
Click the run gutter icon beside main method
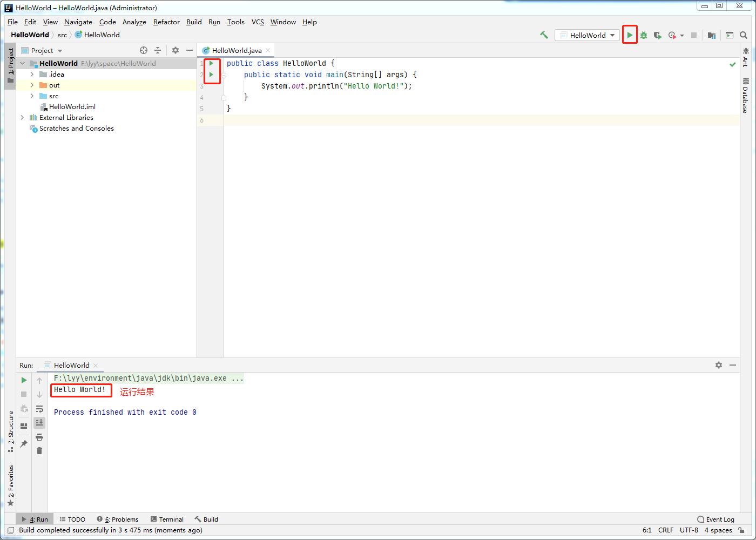tap(212, 75)
